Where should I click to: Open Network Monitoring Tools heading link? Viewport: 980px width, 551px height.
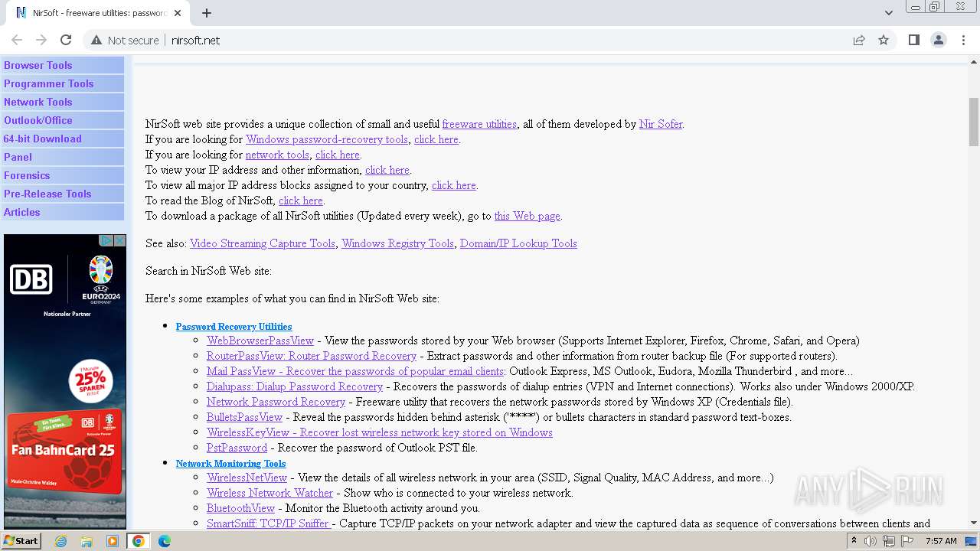click(x=230, y=464)
